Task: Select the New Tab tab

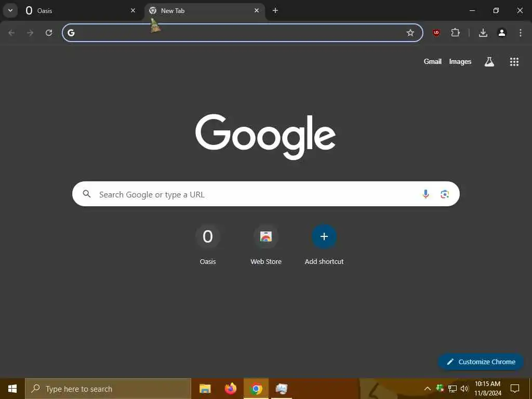Action: point(205,10)
